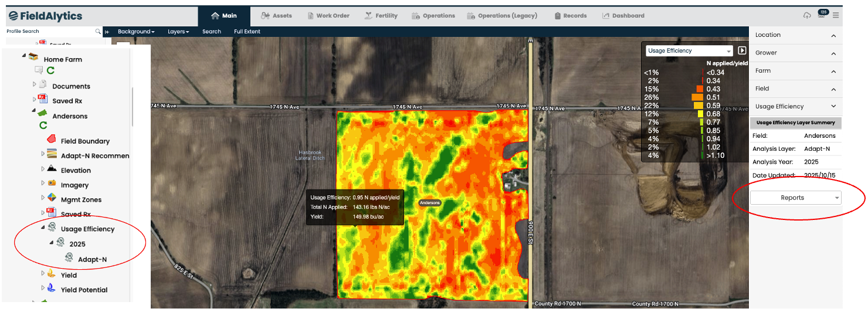Viewport: 868px width, 322px height.
Task: Open the Operations tab
Action: (x=433, y=16)
